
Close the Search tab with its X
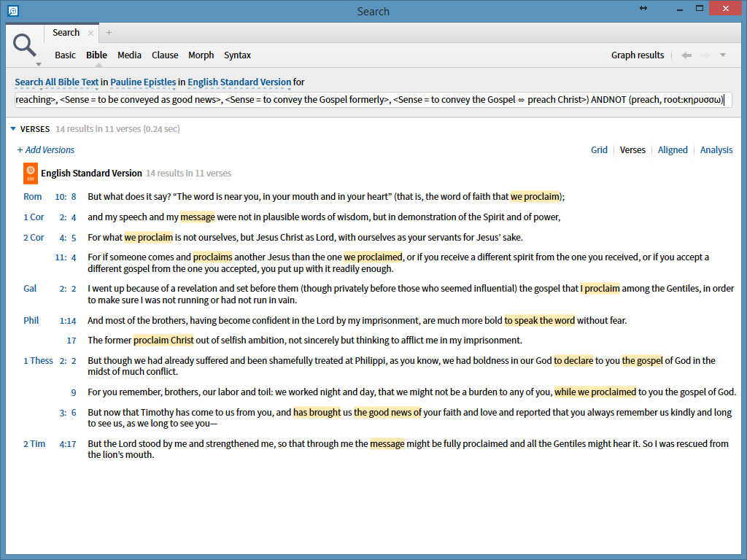point(90,33)
